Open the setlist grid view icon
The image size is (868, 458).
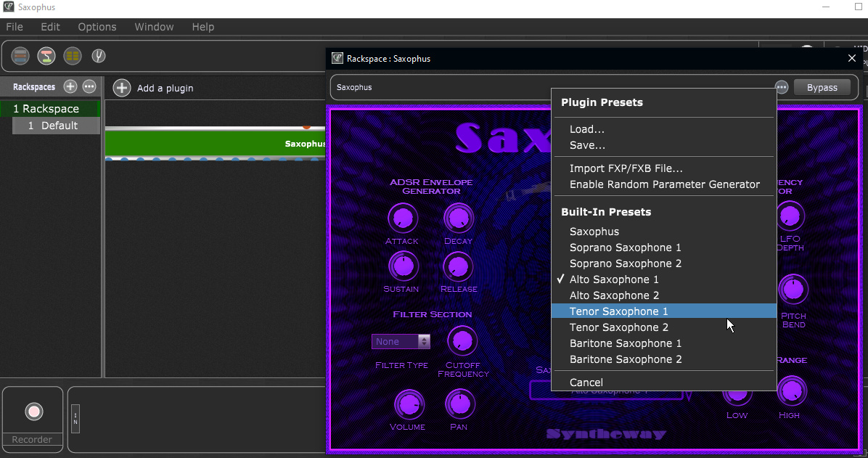[73, 56]
